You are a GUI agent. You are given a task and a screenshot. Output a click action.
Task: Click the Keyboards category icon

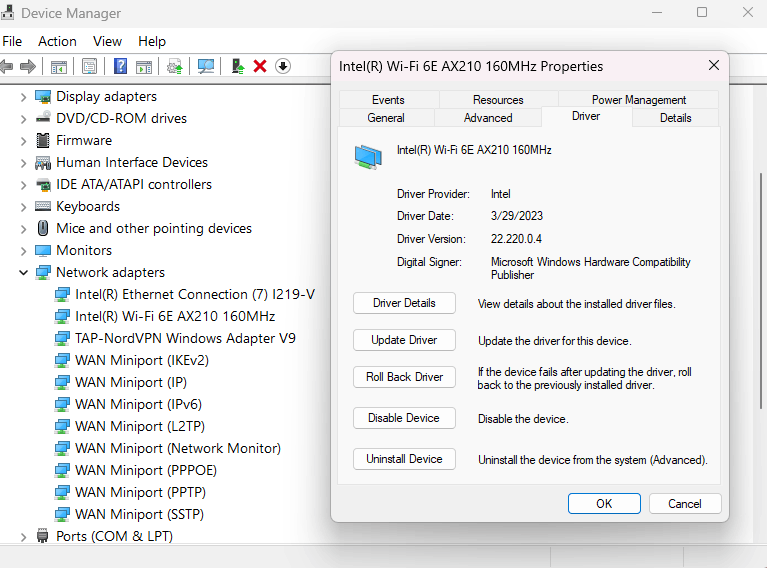point(43,206)
